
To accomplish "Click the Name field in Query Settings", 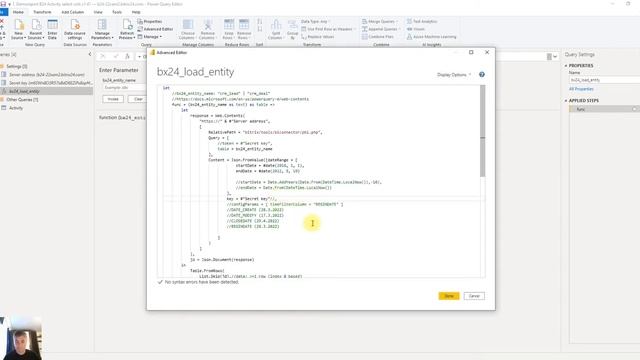I will coord(604,80).
